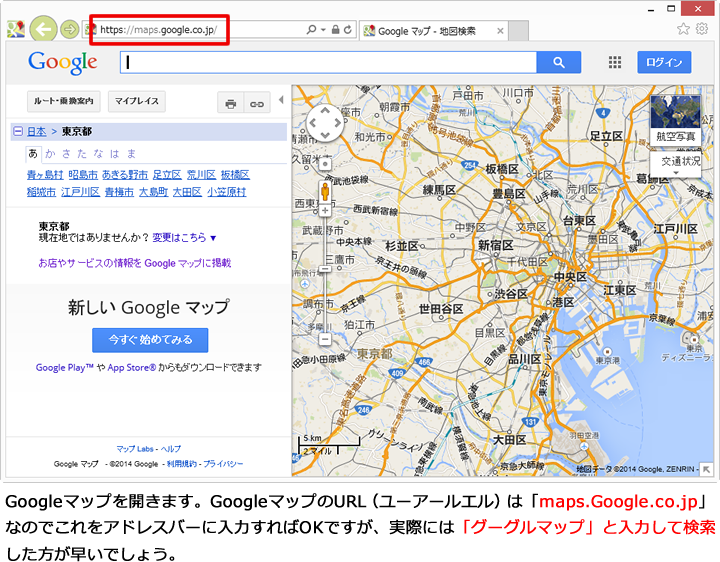Open favorites star icon
The height and width of the screenshot is (562, 720).
(x=683, y=29)
